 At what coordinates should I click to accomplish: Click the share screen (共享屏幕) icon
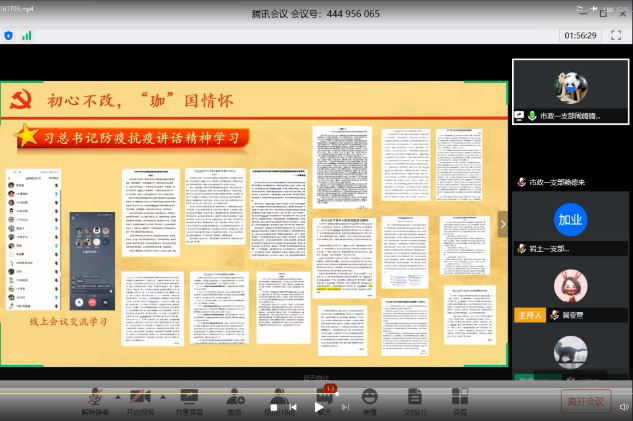(188, 399)
